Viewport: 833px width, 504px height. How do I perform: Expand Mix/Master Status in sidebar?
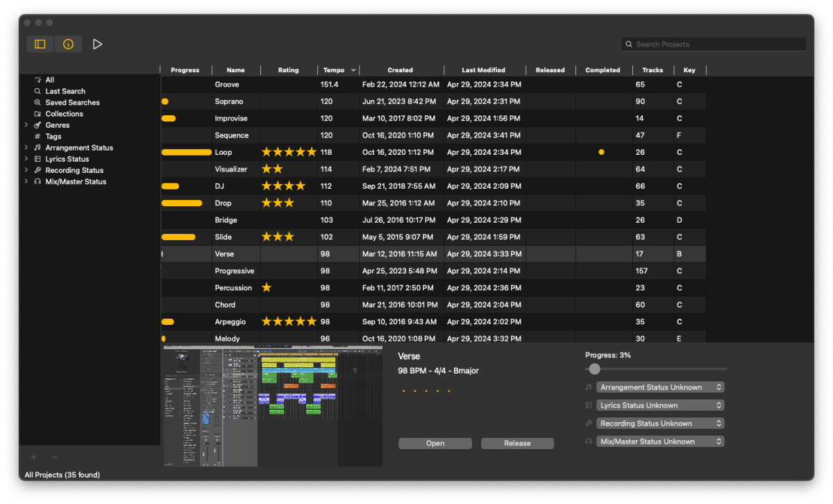pos(26,182)
